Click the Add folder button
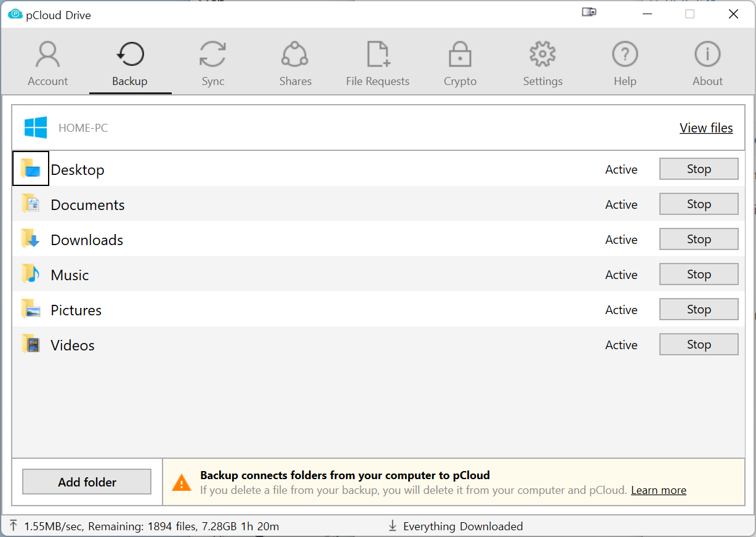Image resolution: width=756 pixels, height=537 pixels. click(87, 482)
